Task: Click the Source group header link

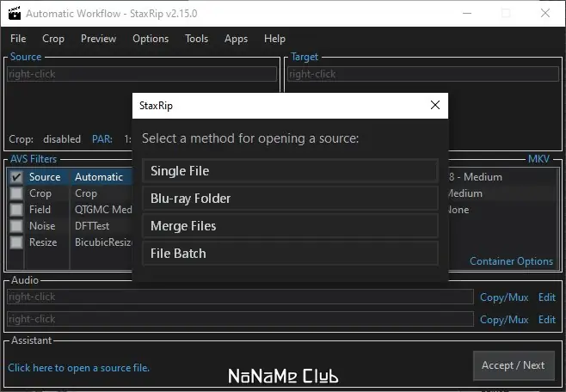Action: 26,57
